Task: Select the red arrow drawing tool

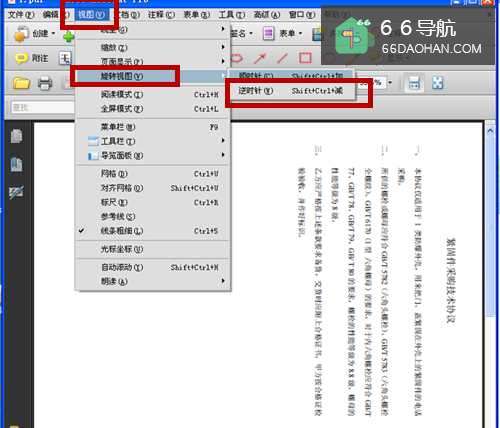Action: pyautogui.click(x=260, y=58)
